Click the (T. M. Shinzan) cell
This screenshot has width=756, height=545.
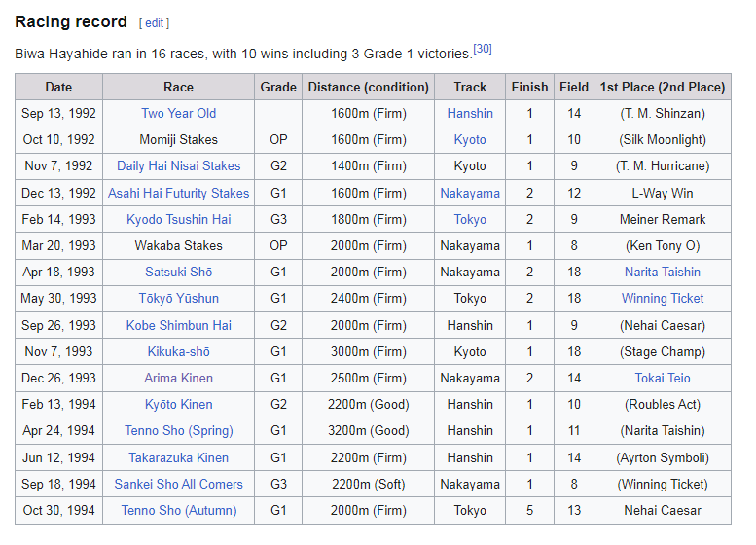tap(663, 113)
